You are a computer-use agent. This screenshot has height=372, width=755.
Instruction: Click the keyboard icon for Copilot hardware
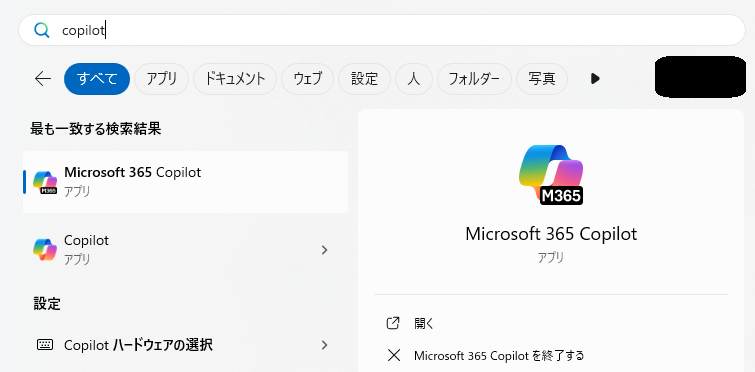tap(45, 345)
